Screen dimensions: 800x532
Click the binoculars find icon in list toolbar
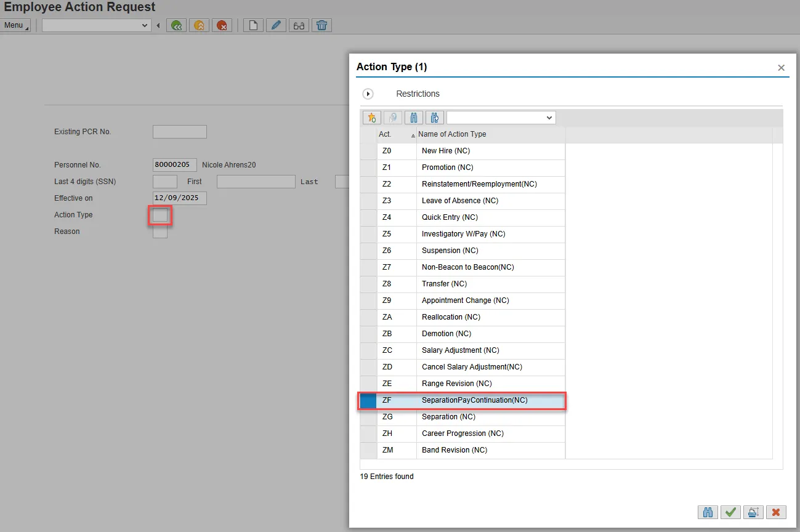[414, 118]
